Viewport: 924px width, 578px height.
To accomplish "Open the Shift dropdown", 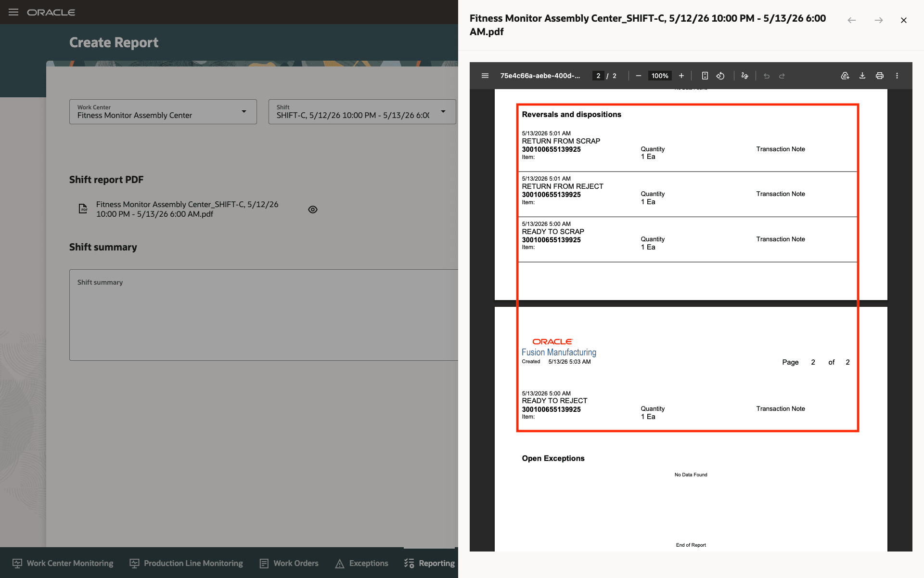I will point(362,112).
